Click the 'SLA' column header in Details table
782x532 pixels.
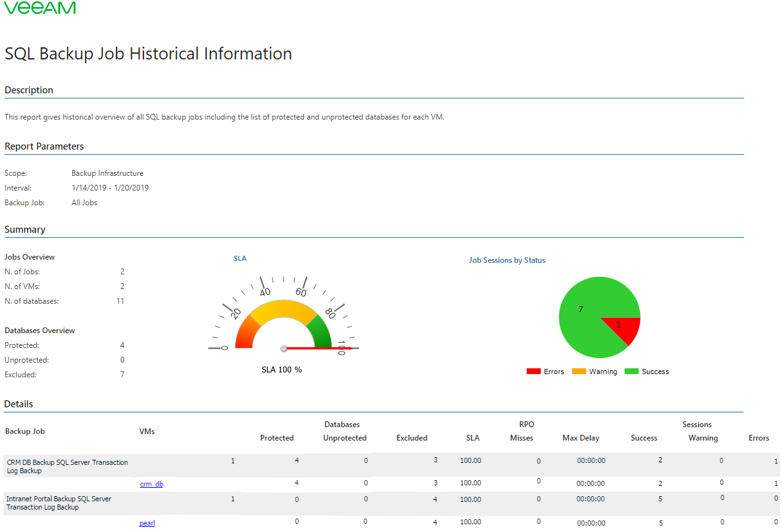(x=473, y=438)
